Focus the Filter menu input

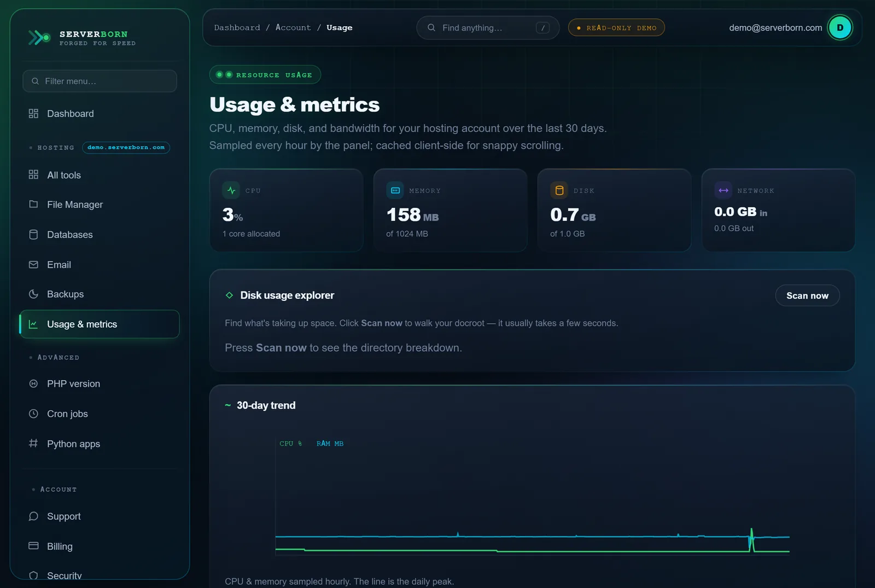pyautogui.click(x=100, y=81)
